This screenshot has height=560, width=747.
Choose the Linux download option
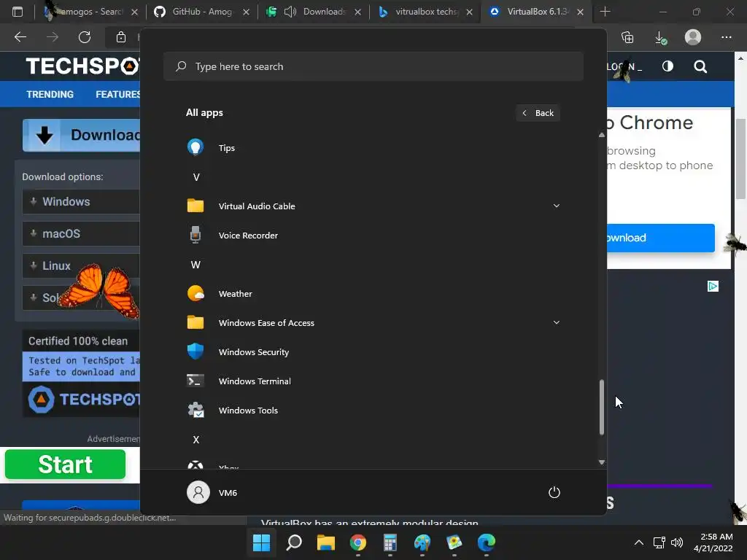click(81, 265)
